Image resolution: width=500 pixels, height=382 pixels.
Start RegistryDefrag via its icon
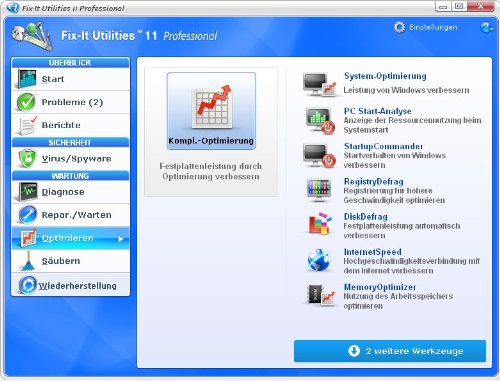[319, 190]
